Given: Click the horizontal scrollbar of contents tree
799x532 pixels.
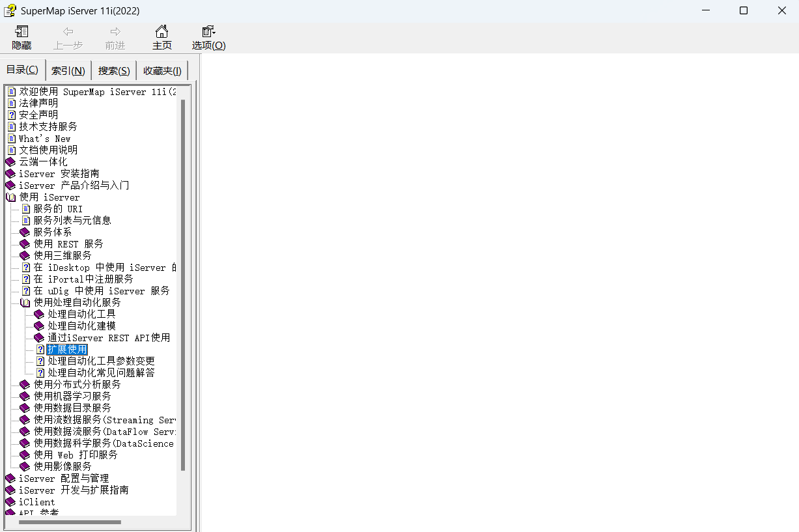Looking at the screenshot, I should (x=70, y=522).
